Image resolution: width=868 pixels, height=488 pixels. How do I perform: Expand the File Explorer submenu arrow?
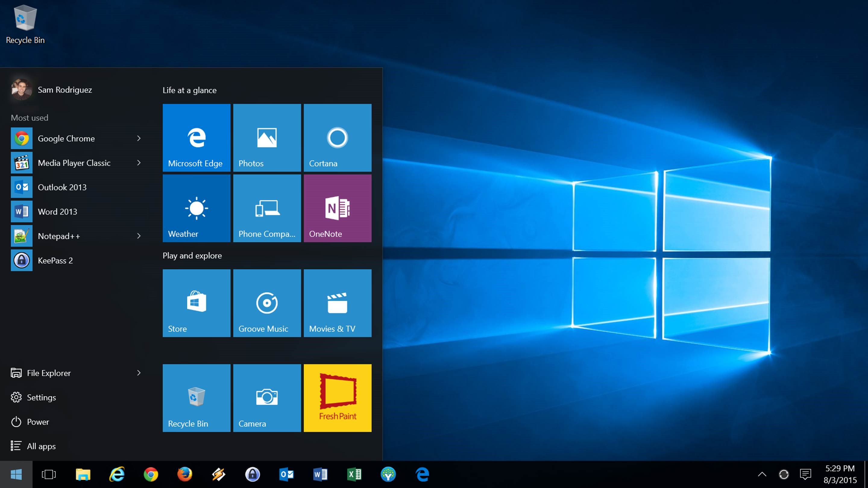(x=139, y=373)
